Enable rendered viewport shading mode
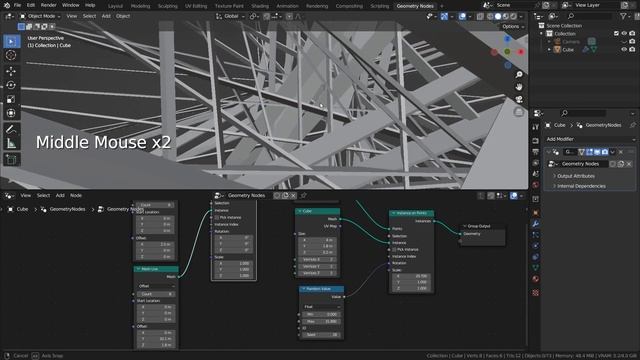Viewport: 640px width, 360px height. (x=513, y=16)
